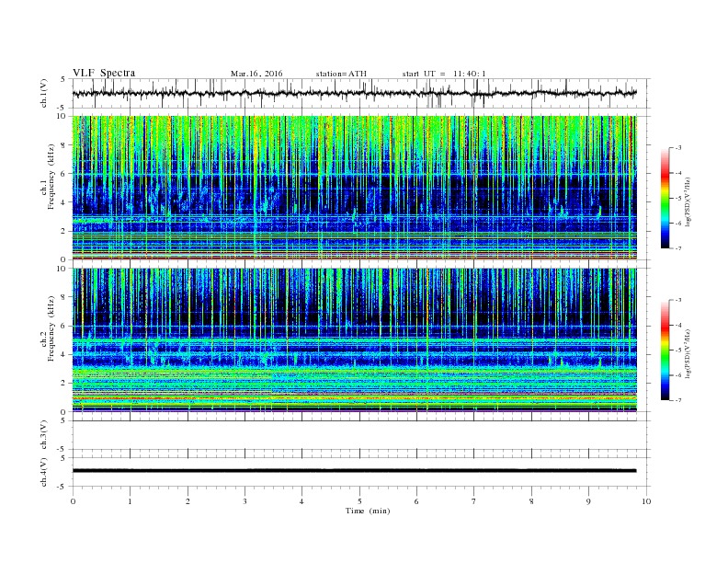Click the "-5" tick on ch.1 colorbar
Image resolution: width=728 pixels, height=563 pixels.
(678, 199)
